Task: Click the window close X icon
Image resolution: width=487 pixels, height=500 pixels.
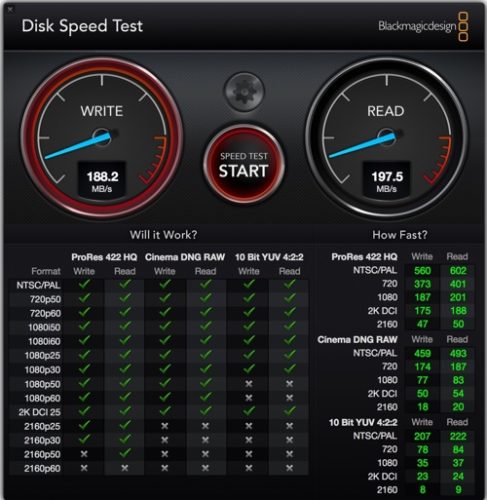Action: click(10, 9)
